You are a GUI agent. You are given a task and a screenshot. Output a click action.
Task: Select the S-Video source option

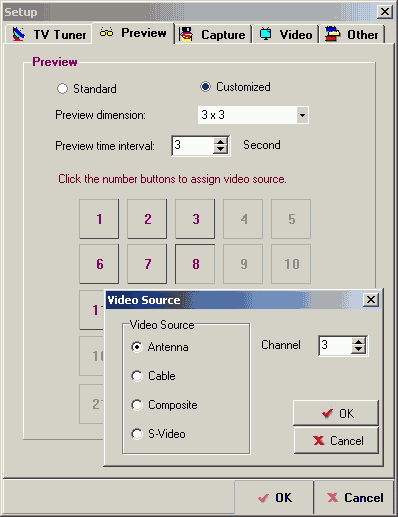pos(137,434)
